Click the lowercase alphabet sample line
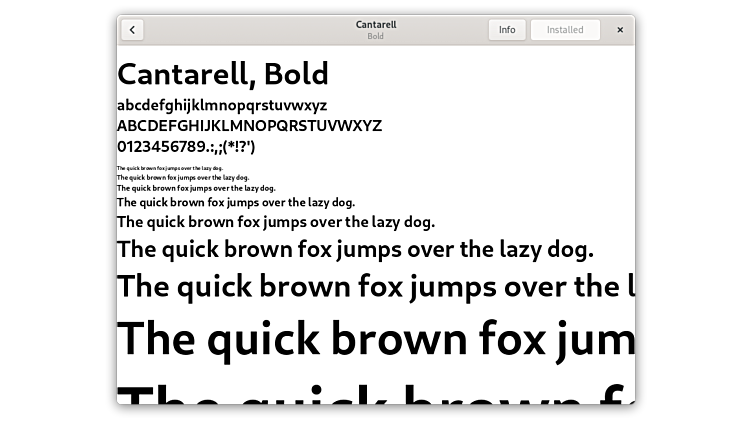 [222, 105]
